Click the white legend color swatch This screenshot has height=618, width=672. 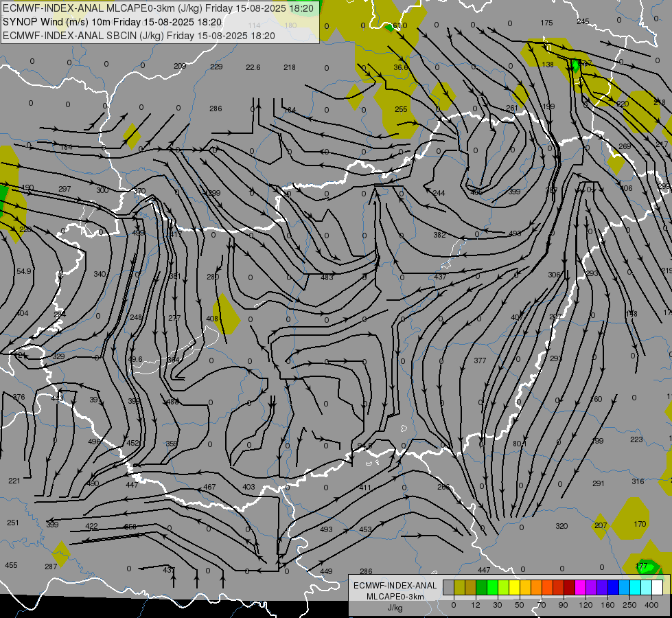click(x=658, y=588)
